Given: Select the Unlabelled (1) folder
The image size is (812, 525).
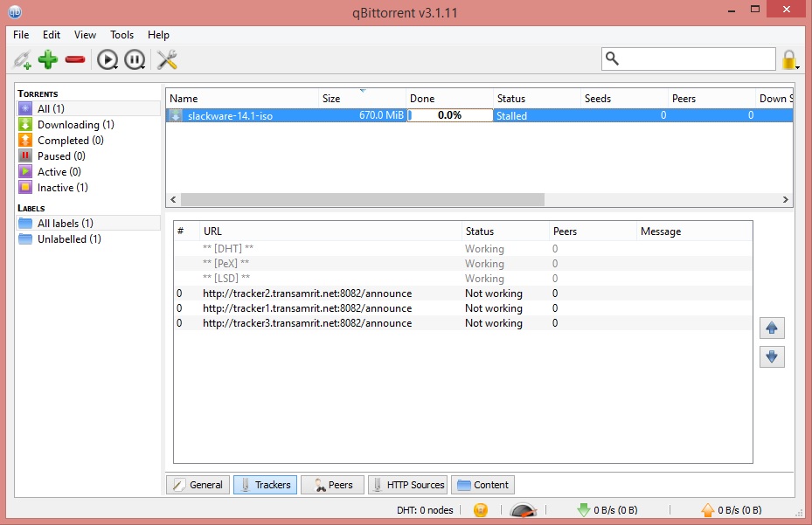Looking at the screenshot, I should [x=89, y=239].
